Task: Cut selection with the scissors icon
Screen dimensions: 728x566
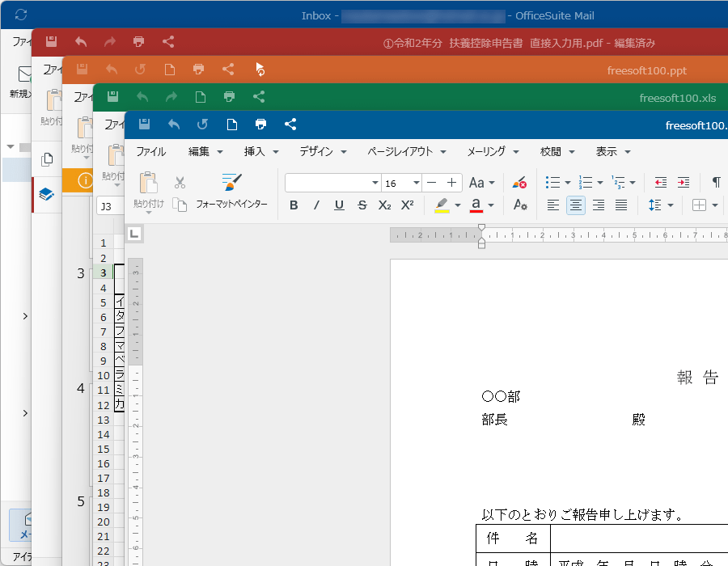Action: tap(180, 182)
